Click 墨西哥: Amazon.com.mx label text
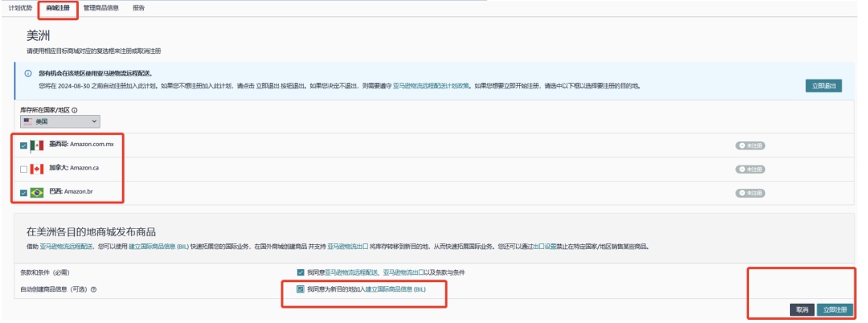 pyautogui.click(x=81, y=144)
